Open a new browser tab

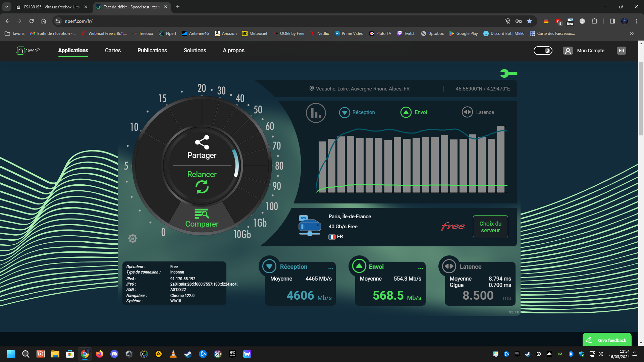pos(178,7)
